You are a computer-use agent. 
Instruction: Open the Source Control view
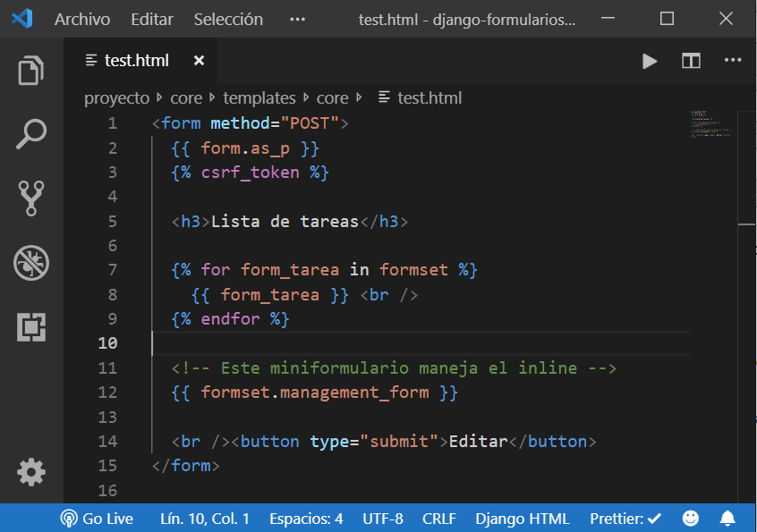click(x=31, y=198)
